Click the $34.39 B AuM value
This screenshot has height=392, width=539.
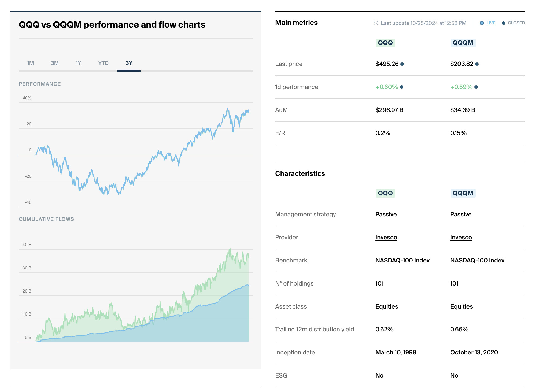463,110
